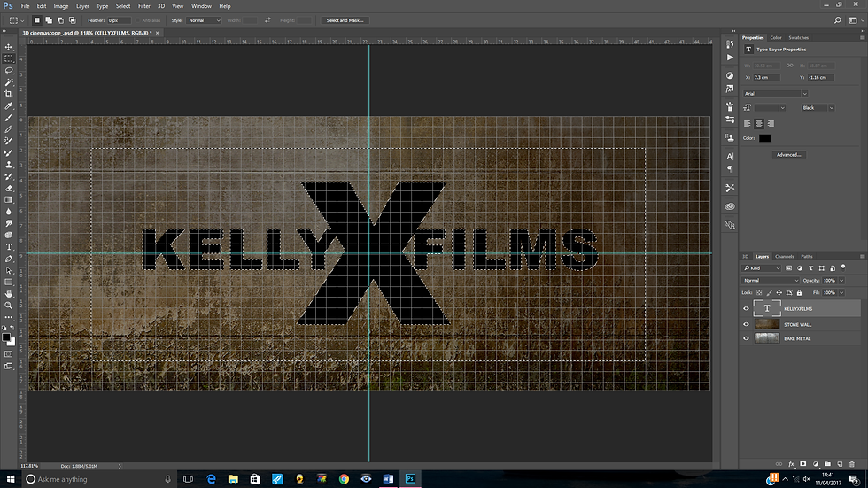Toggle lock position of layer

[x=779, y=292]
